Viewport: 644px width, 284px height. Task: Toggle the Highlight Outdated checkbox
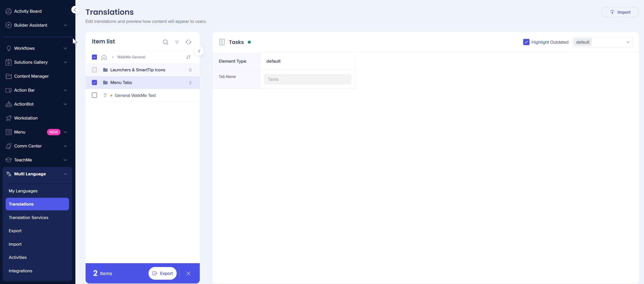(x=526, y=42)
